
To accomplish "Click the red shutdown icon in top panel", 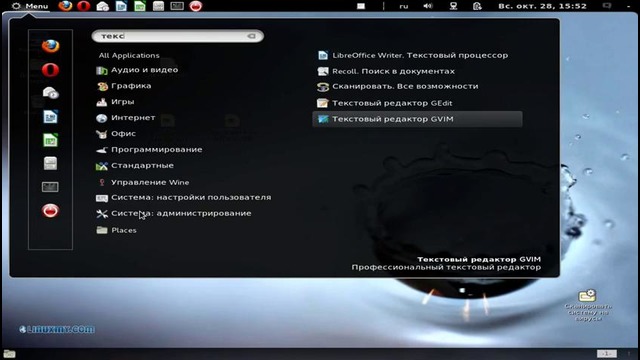I will [x=196, y=6].
